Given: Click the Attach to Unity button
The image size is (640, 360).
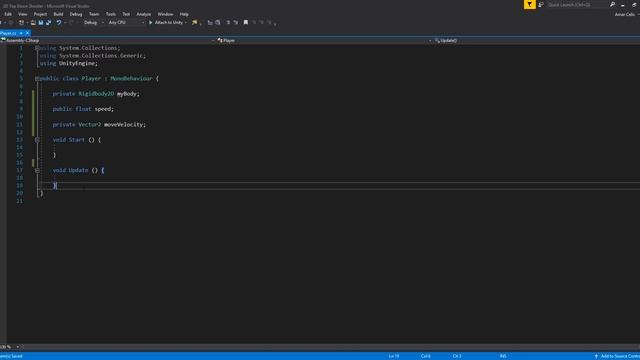Looking at the screenshot, I should (166, 22).
